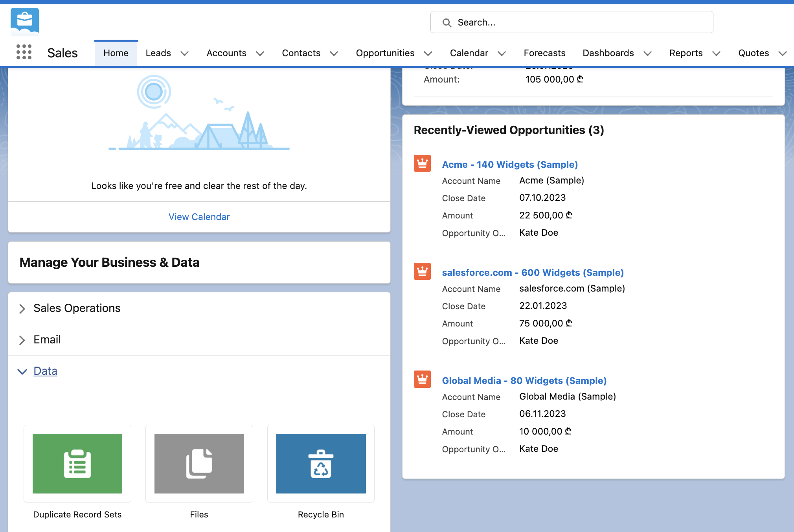Open the Accounts tab

coord(226,53)
